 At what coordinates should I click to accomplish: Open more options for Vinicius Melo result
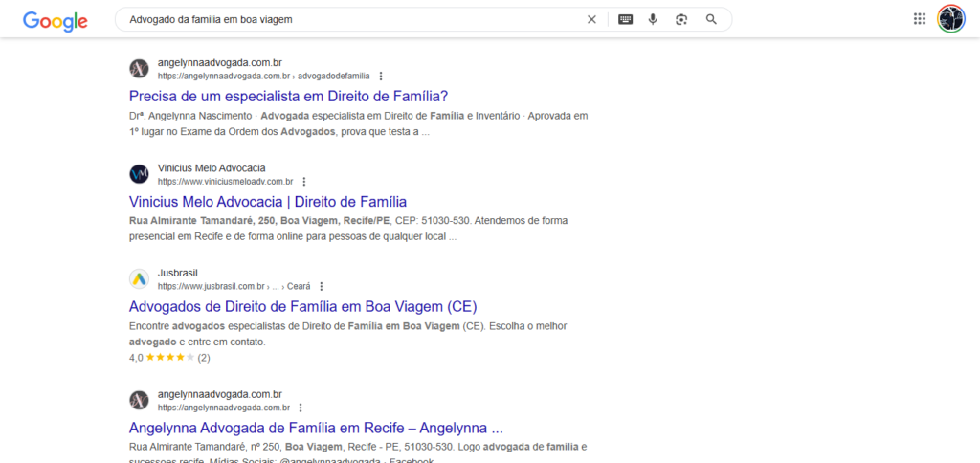[304, 181]
